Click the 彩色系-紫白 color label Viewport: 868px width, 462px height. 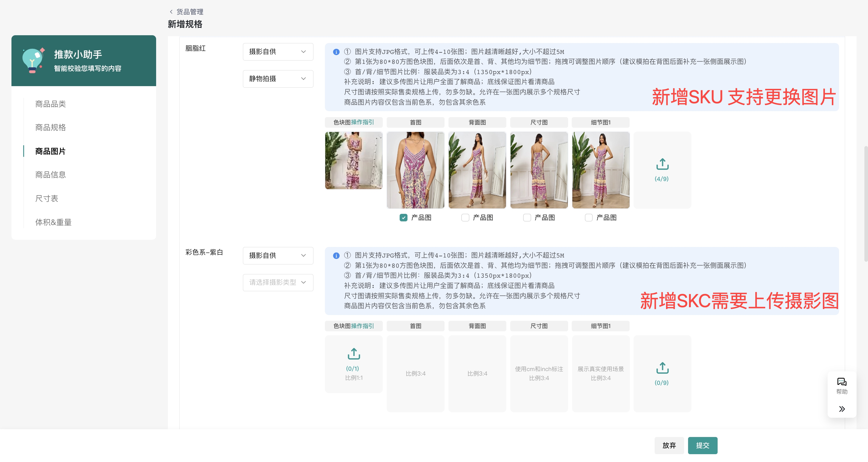[204, 252]
